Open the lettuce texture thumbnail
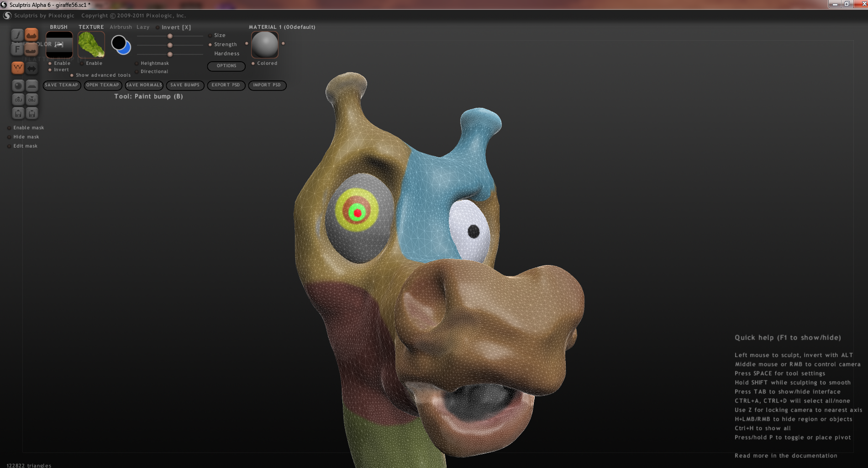 (x=91, y=45)
